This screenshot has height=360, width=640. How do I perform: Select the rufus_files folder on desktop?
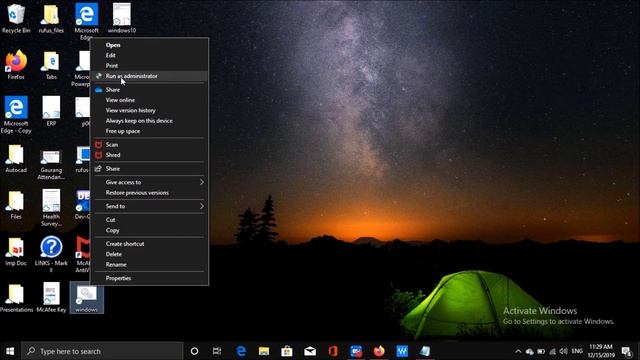(51, 18)
